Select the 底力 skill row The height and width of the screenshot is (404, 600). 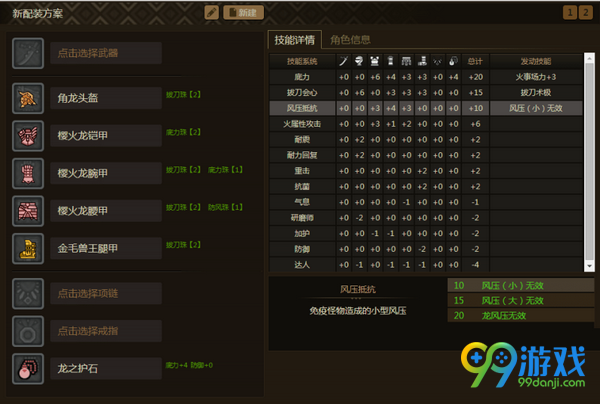(x=426, y=77)
